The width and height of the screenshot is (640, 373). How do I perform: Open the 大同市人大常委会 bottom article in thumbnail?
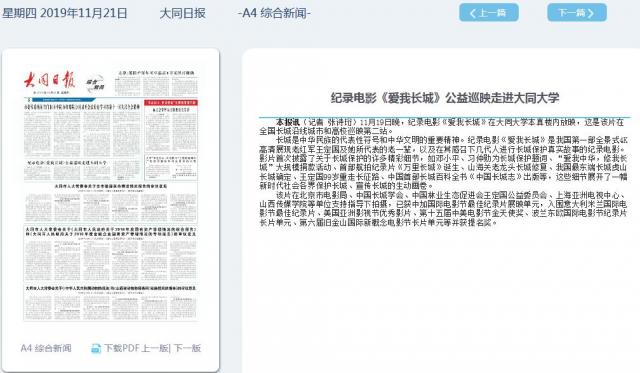[x=111, y=303]
